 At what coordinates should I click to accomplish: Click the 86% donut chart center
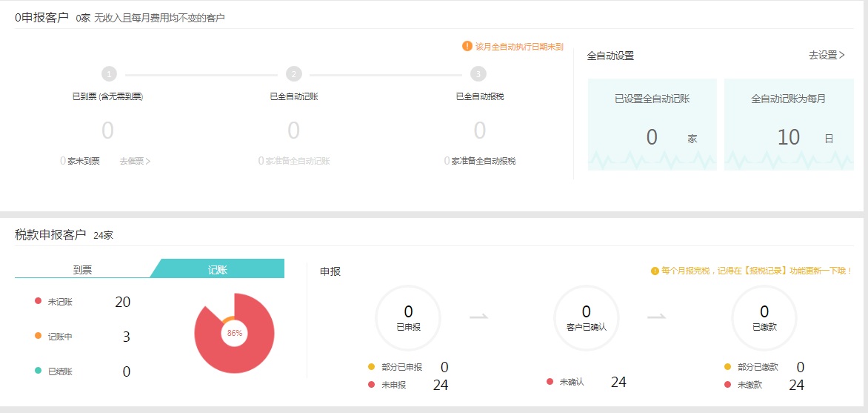pos(235,333)
